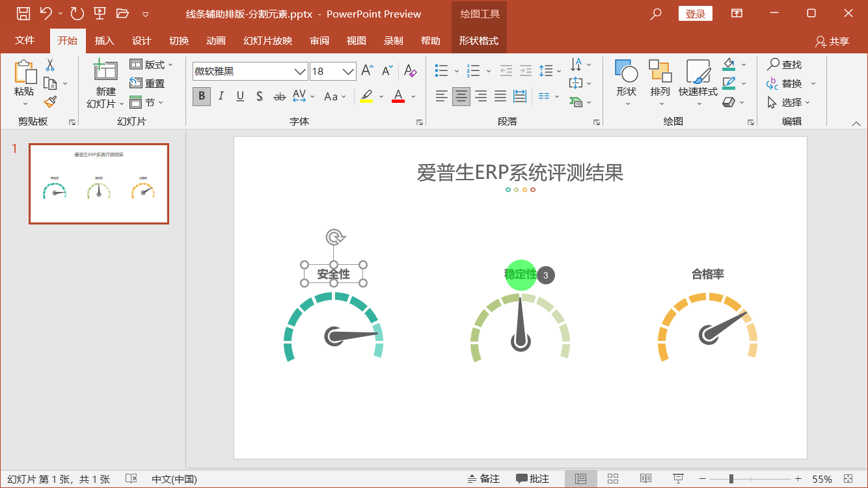The width and height of the screenshot is (868, 488).
Task: Open the 批注 comments pane
Action: [532, 479]
